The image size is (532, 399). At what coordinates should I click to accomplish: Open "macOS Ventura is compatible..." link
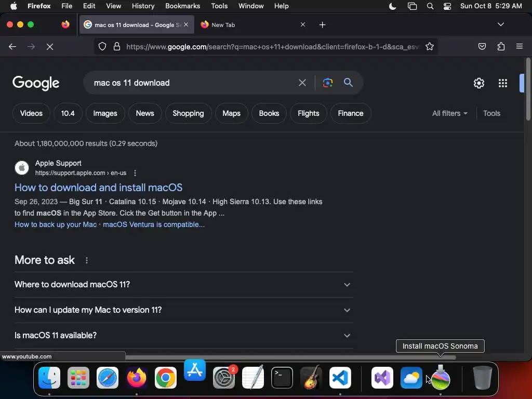pos(154,224)
